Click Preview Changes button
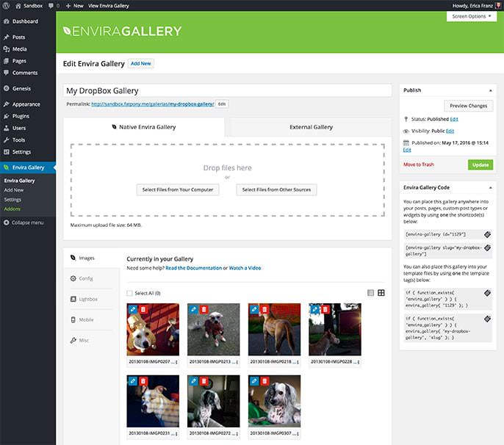Screen dimensions: 504x445 click(468, 106)
